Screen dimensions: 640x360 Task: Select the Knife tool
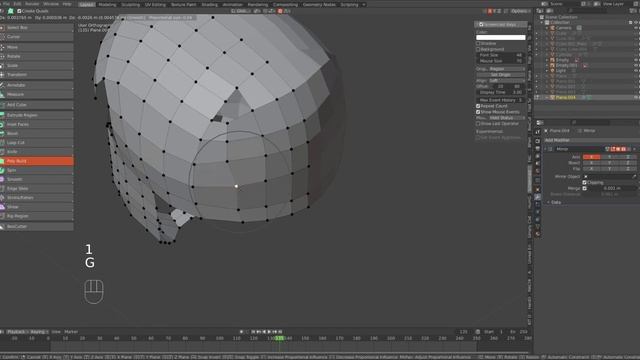(x=37, y=151)
